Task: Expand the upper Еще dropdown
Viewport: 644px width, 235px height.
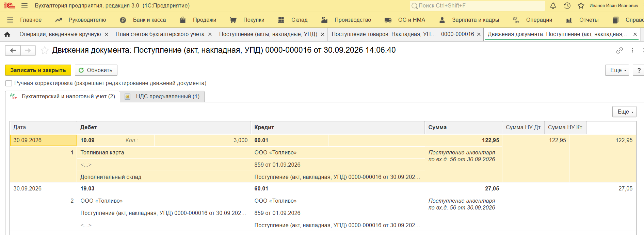Action: pyautogui.click(x=617, y=70)
